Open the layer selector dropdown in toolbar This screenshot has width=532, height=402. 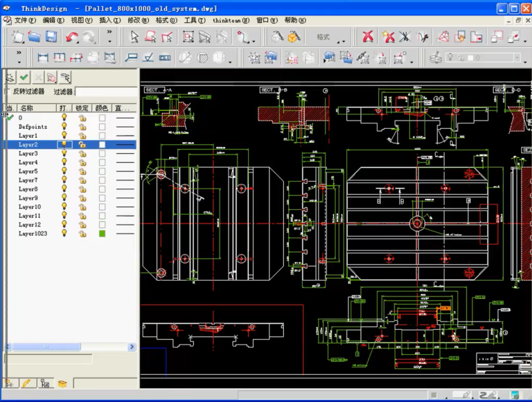coord(517,58)
